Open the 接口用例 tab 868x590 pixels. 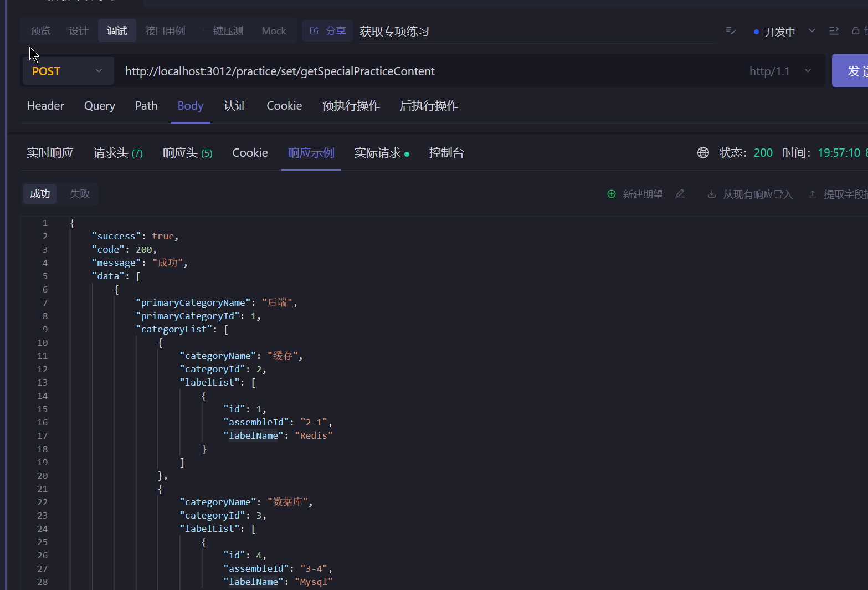[165, 31]
